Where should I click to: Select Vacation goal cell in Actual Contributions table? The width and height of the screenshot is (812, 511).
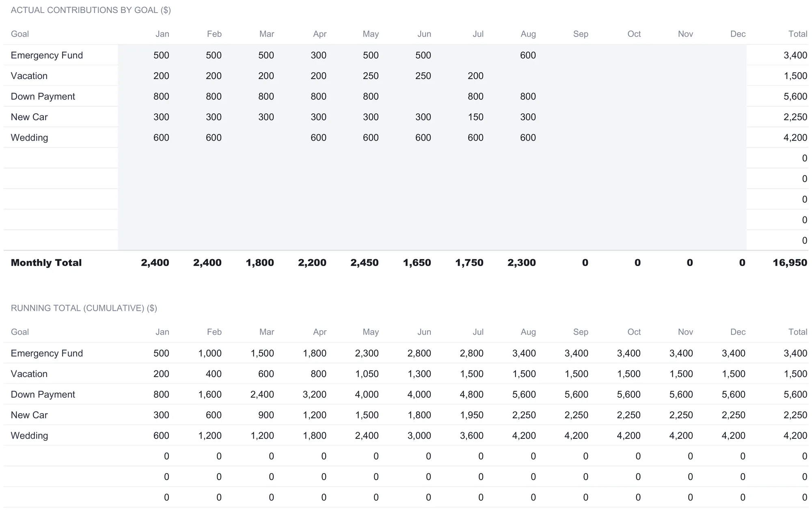29,76
